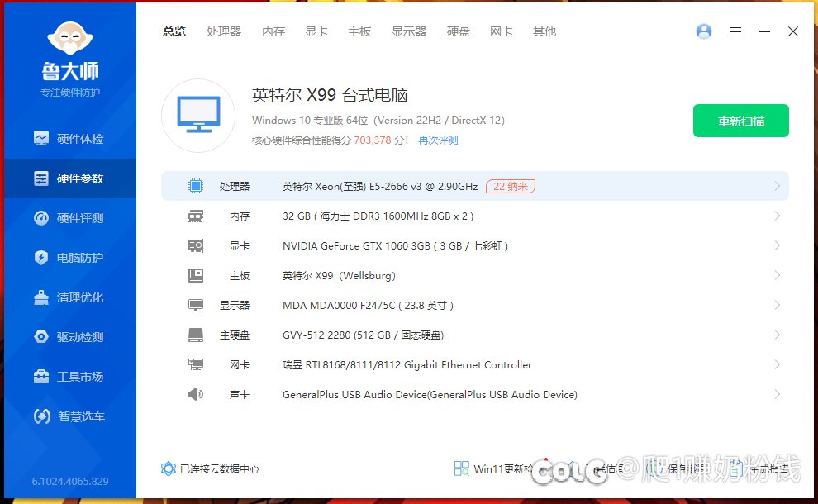Select the MDA0000 F2475C display text
Screen dimensions: 818x504
[368, 305]
